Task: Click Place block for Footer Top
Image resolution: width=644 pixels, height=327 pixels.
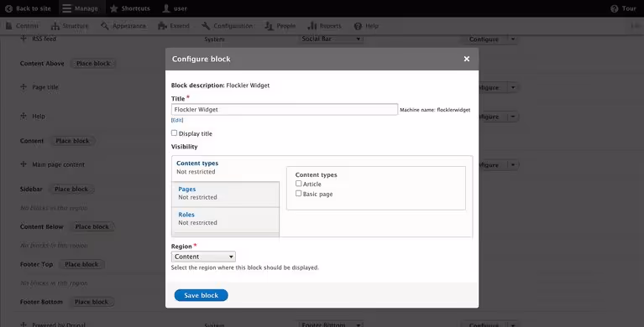Action: (81, 264)
